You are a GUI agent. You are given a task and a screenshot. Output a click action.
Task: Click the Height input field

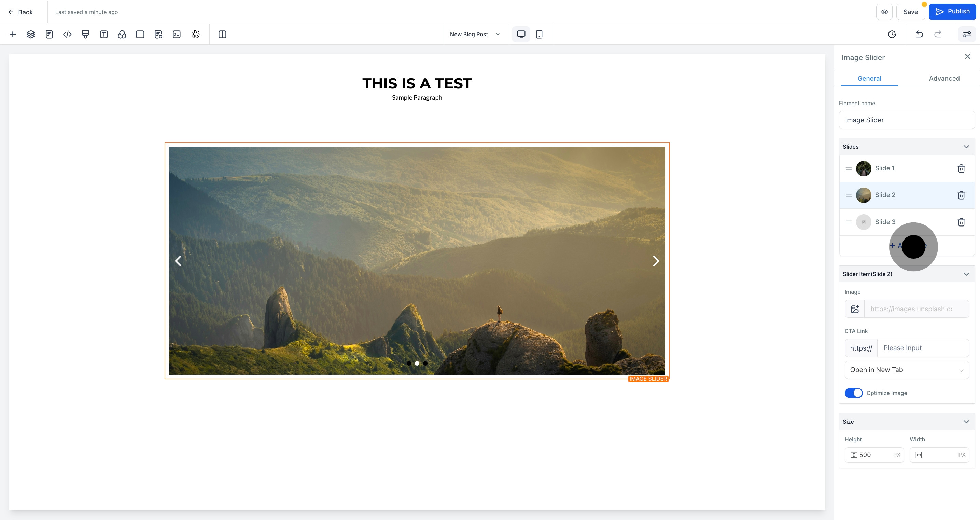pos(874,455)
